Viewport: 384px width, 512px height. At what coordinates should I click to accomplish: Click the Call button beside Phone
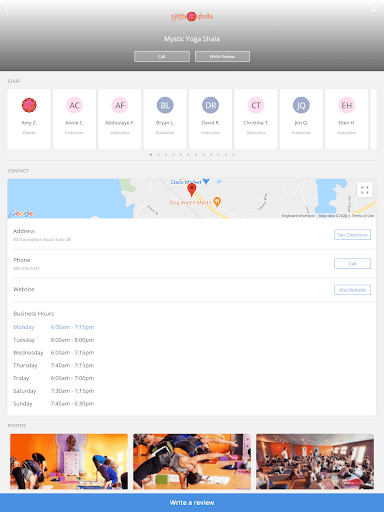[x=352, y=264]
